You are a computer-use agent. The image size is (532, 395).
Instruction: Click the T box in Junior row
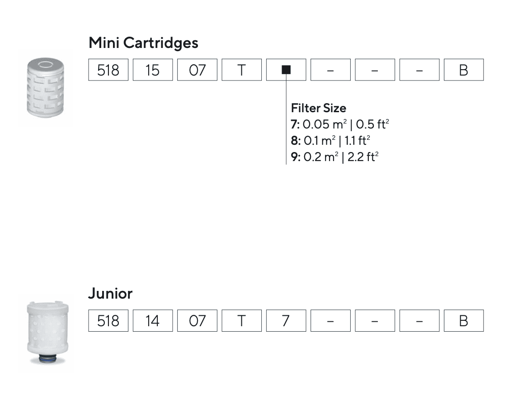click(241, 320)
